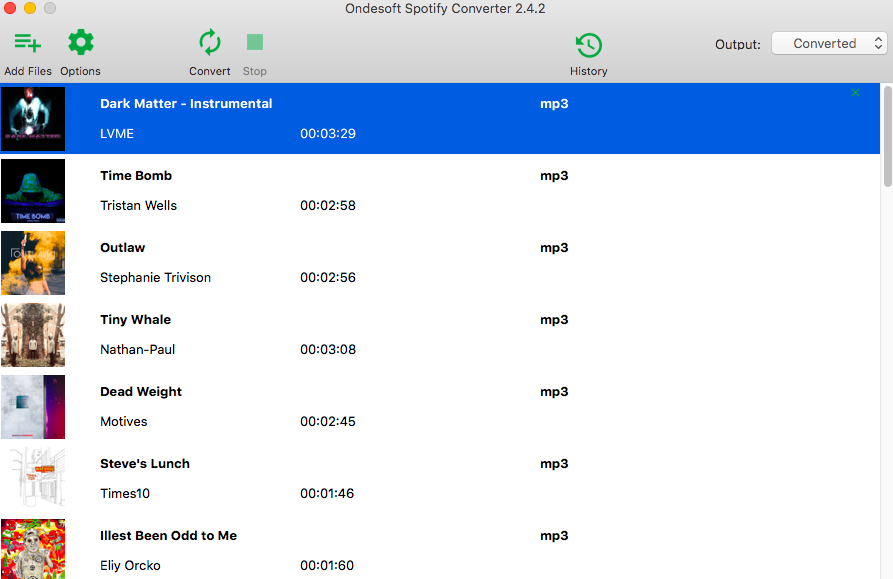Image resolution: width=893 pixels, height=579 pixels.
Task: Click the Outlaw album artwork
Action: coord(33,263)
